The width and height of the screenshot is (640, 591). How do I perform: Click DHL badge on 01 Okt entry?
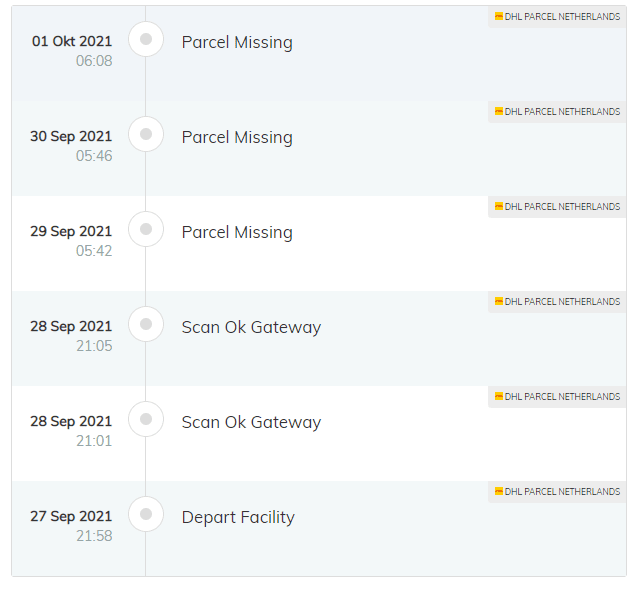pyautogui.click(x=557, y=16)
